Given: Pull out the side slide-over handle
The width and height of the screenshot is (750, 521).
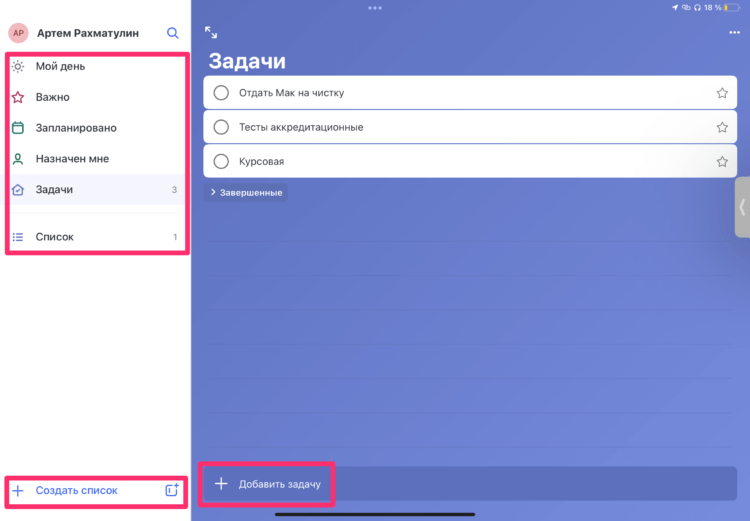Looking at the screenshot, I should (742, 207).
